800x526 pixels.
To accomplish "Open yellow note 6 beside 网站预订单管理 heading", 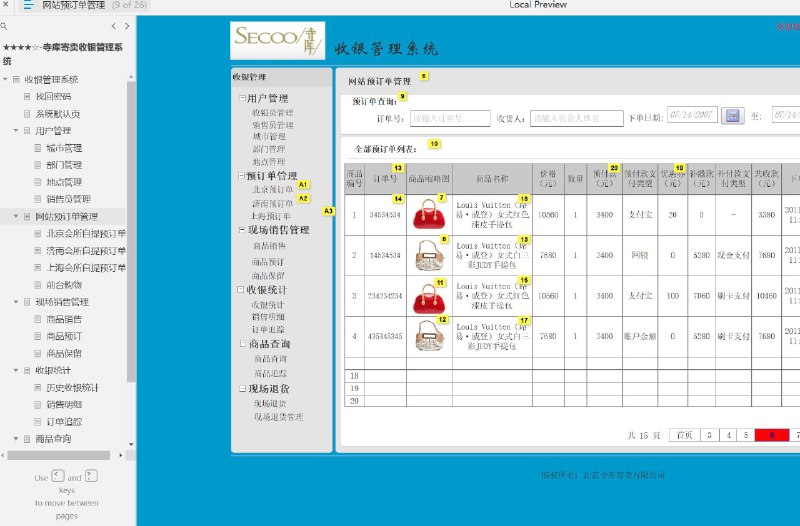I will tap(424, 76).
